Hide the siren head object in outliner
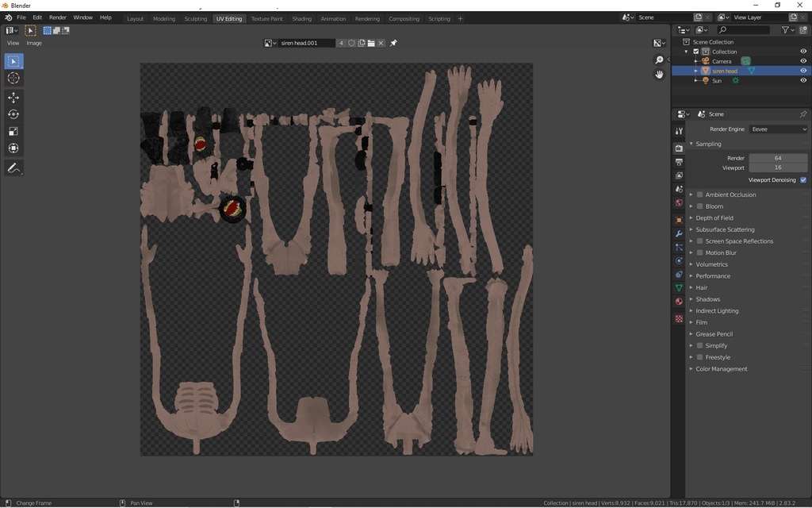The image size is (812, 508). [x=803, y=71]
